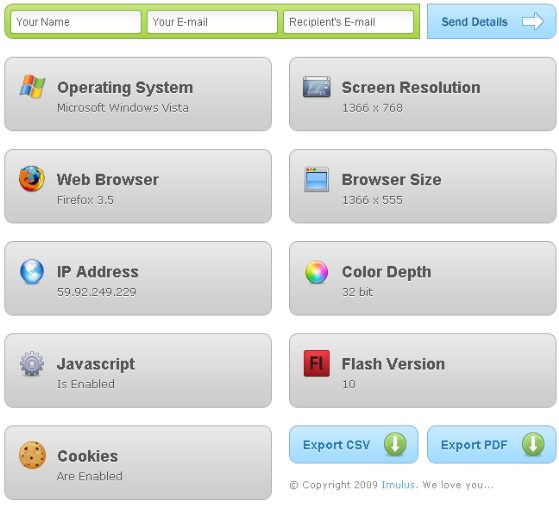This screenshot has height=506, width=559.
Task: Click the green download arrow on Export PDF
Action: pyautogui.click(x=533, y=444)
